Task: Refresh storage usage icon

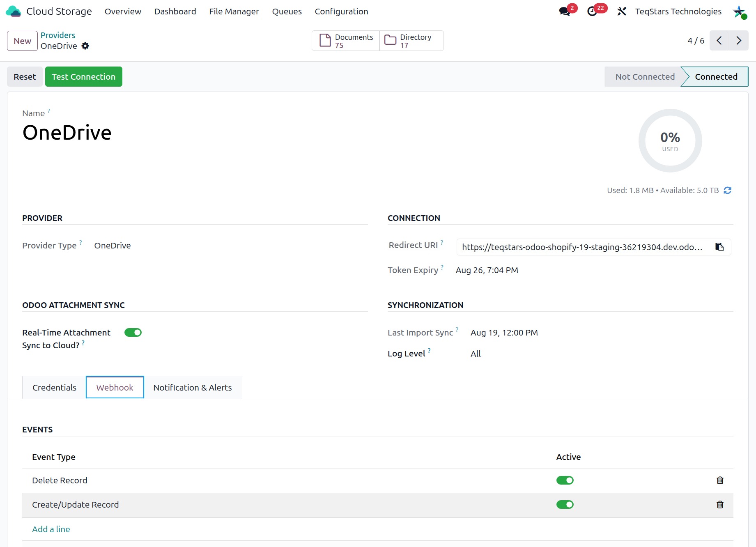Action: 728,191
